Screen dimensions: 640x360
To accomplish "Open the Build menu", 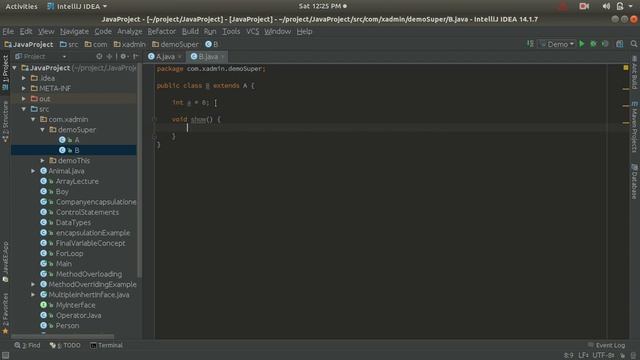I will tap(190, 31).
